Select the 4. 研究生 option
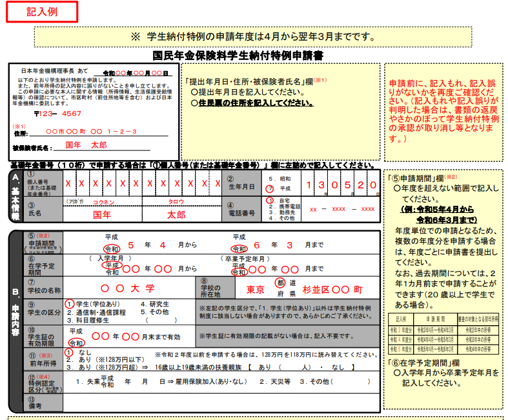Viewport: 508px width, 420px height. (154, 304)
